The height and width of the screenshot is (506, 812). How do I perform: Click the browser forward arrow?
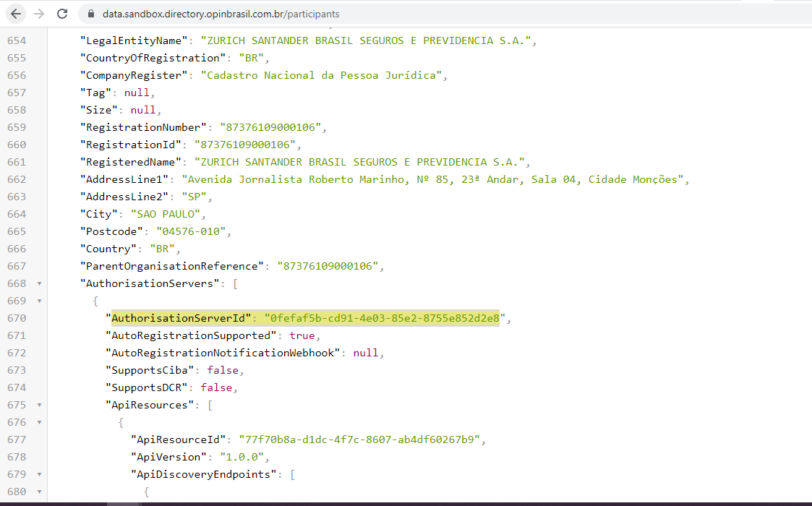click(39, 14)
